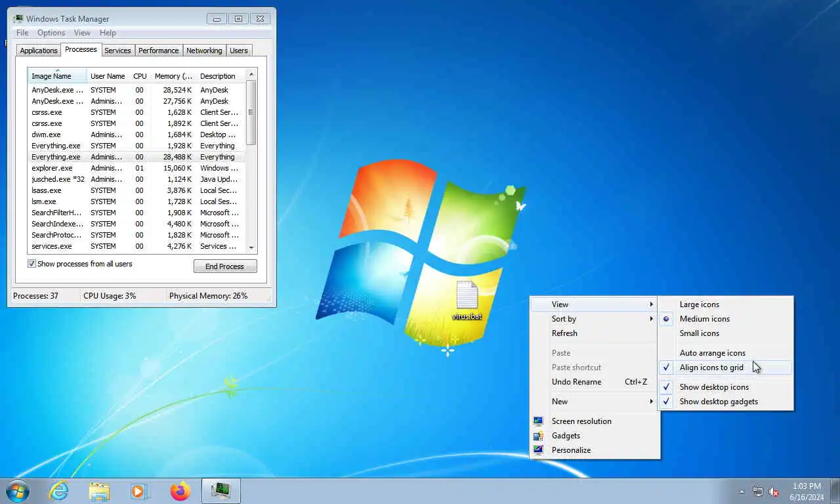
Task: Select the services.exe process row
Action: coord(136,246)
